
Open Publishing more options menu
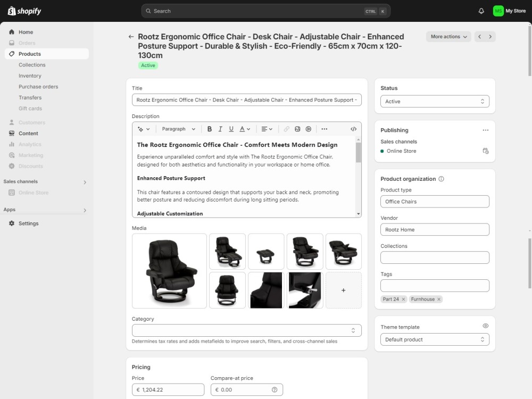pyautogui.click(x=486, y=130)
